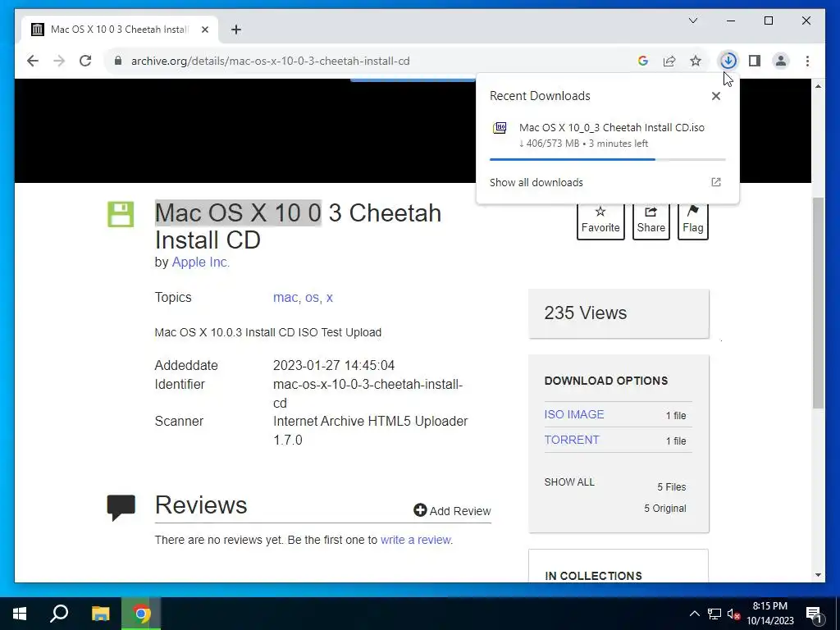Image resolution: width=840 pixels, height=630 pixels.
Task: Click the page vertical scrollbar thumb
Action: (818, 303)
